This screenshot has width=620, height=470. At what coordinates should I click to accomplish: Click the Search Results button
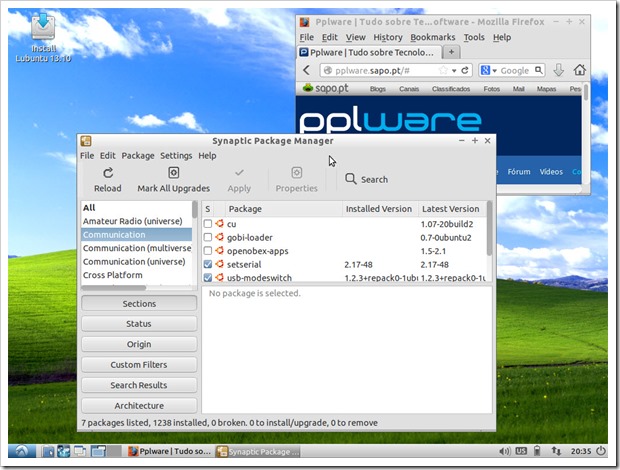(x=139, y=385)
